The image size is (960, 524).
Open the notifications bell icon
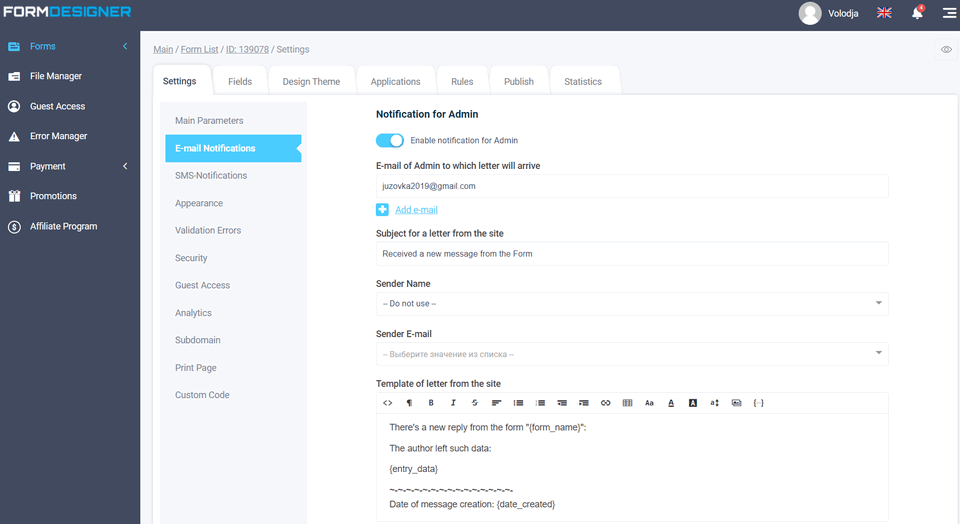click(916, 13)
